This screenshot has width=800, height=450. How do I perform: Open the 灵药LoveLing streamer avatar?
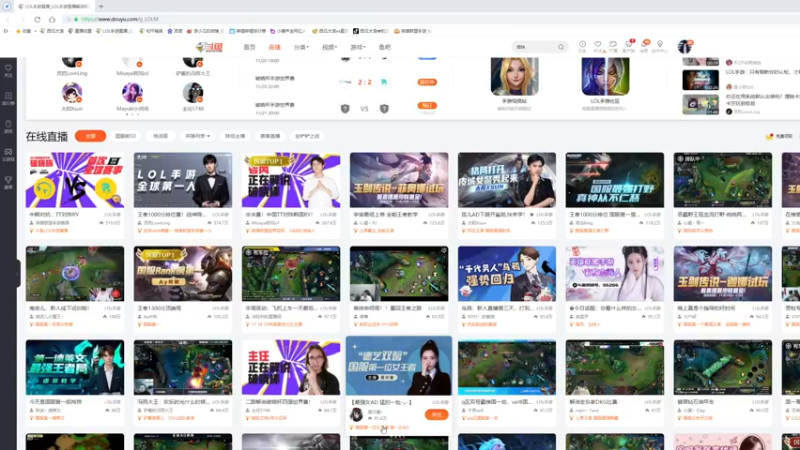[72, 62]
